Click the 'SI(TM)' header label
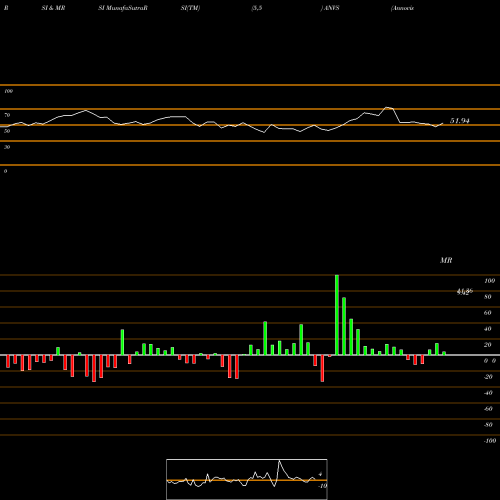The height and width of the screenshot is (500, 500). coord(190,8)
